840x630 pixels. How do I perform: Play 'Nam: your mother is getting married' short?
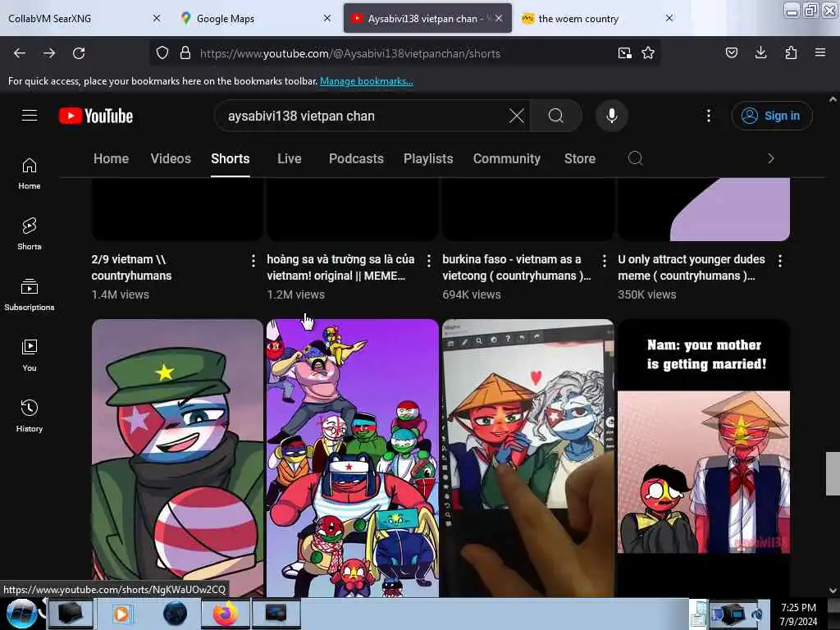point(703,458)
